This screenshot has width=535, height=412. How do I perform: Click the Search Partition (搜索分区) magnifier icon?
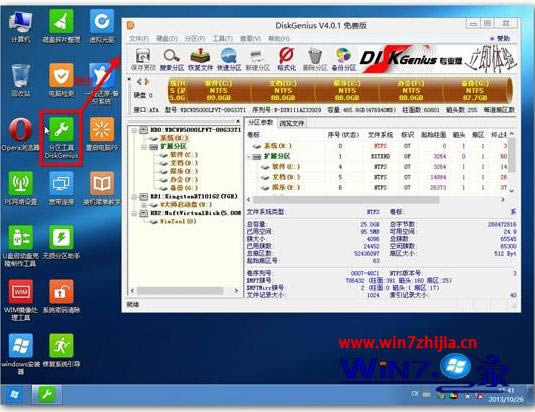pyautogui.click(x=172, y=59)
